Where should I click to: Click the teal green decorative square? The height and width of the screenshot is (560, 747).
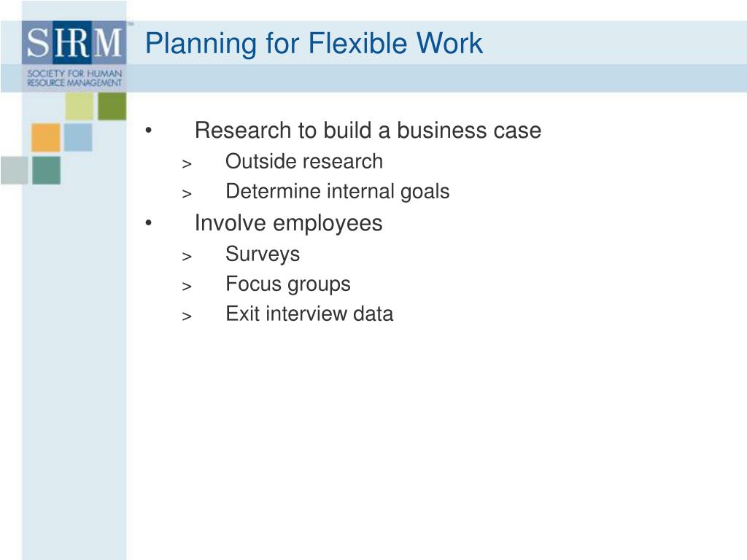46,170
